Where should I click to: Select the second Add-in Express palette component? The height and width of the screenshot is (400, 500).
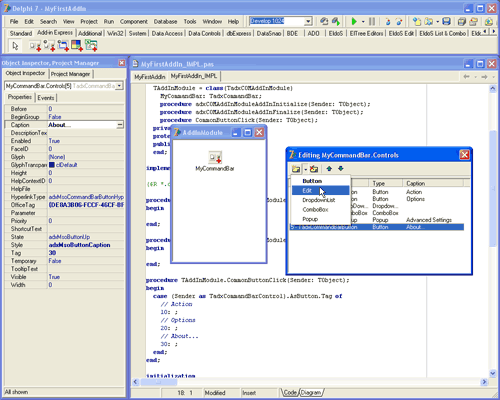[49, 46]
